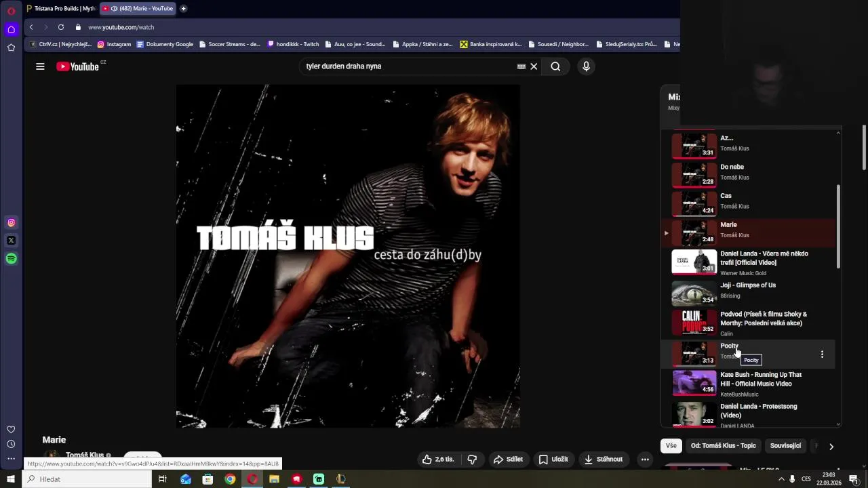Open the YouTube guide hamburger menu
Image resolution: width=868 pixels, height=488 pixels.
[x=40, y=66]
